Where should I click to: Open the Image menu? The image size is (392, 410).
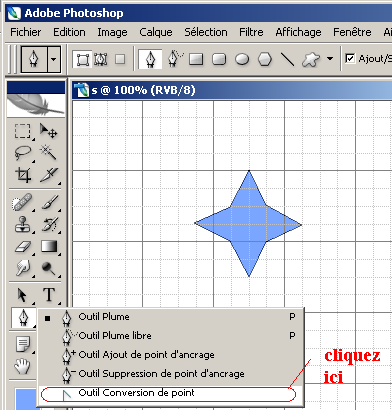112,32
